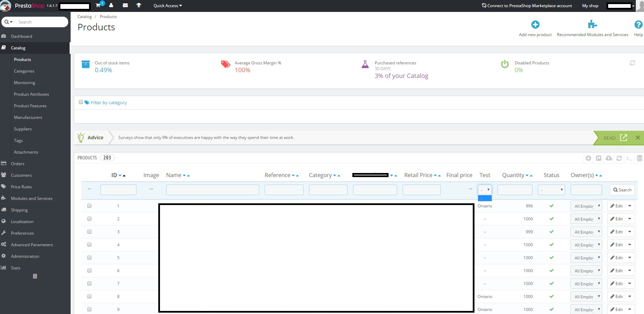Open the Help question mark icon
The height and width of the screenshot is (314, 644).
pyautogui.click(x=638, y=25)
